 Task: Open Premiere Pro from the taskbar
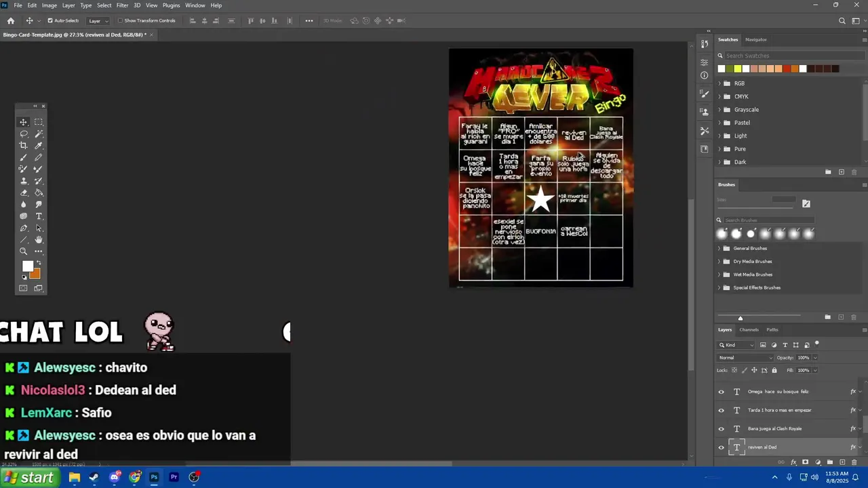coord(174,477)
